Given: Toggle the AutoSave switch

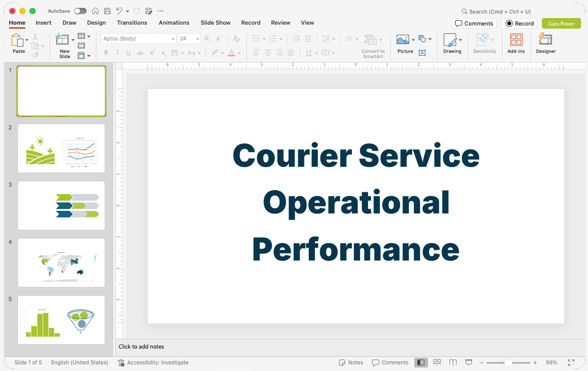Looking at the screenshot, I should click(x=80, y=11).
